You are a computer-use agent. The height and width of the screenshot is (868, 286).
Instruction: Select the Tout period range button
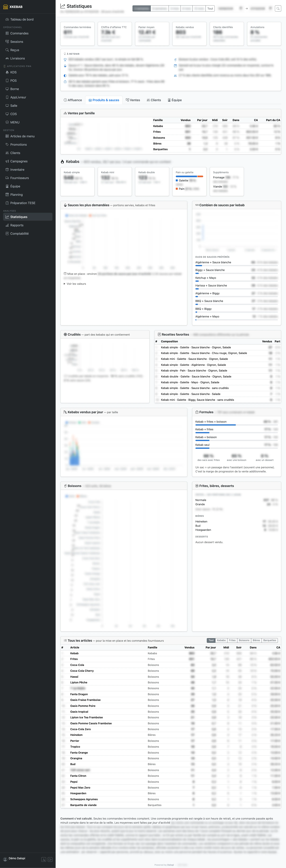pos(210,8)
